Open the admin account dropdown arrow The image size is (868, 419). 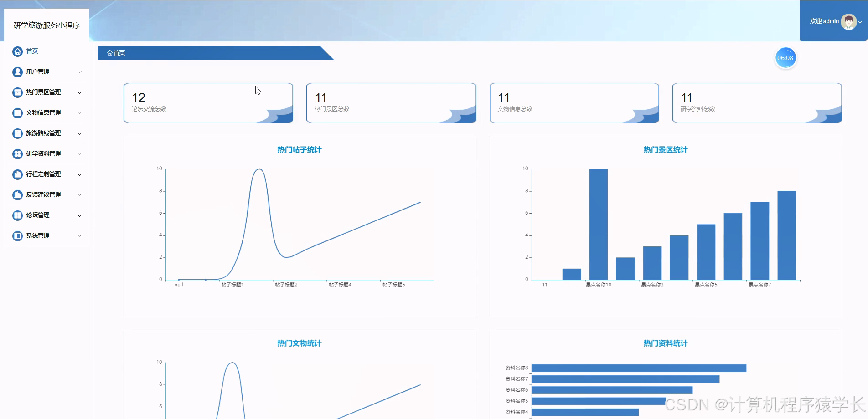coord(860,22)
